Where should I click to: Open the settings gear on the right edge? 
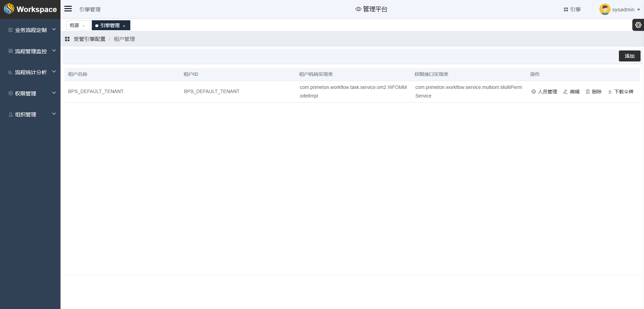[x=638, y=25]
